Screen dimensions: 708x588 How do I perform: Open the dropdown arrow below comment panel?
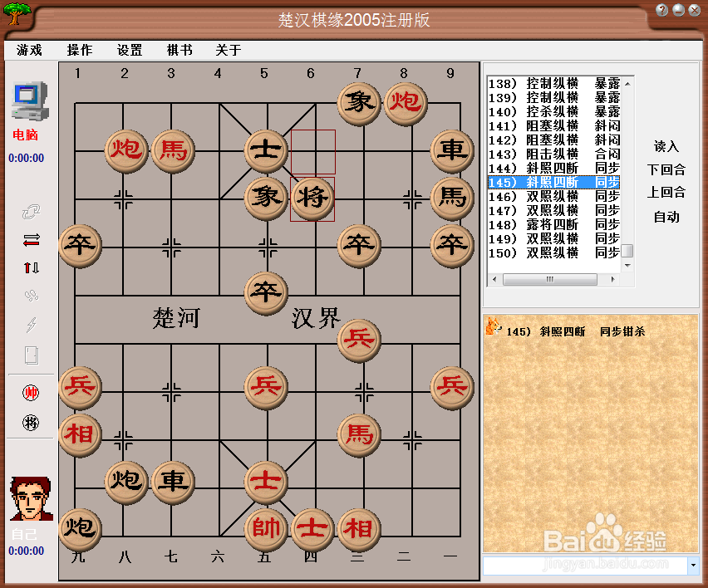click(693, 565)
